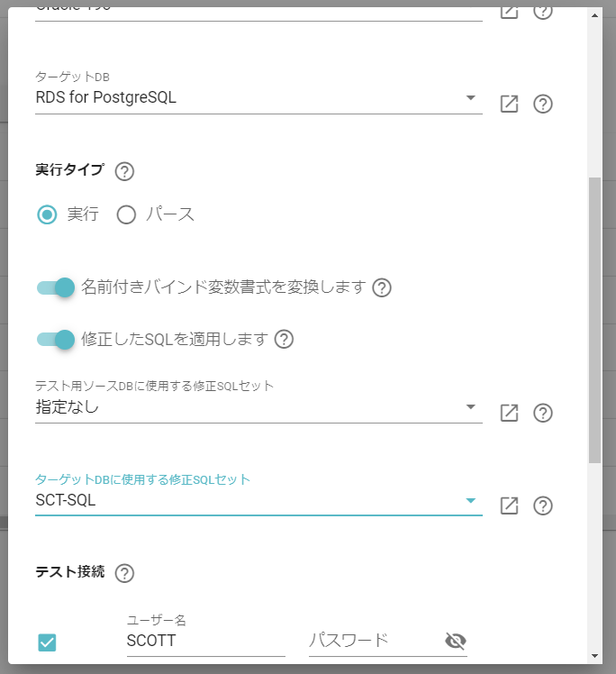Show help for テスト用ソースDB SQL set
Viewport: 616px width, 674px height.
(x=543, y=413)
